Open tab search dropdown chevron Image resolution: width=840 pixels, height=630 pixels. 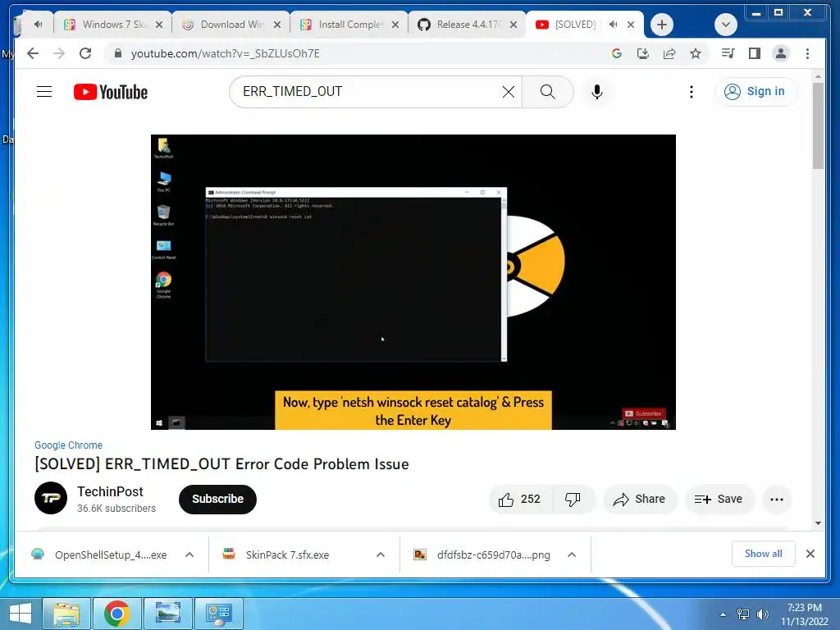[726, 25]
